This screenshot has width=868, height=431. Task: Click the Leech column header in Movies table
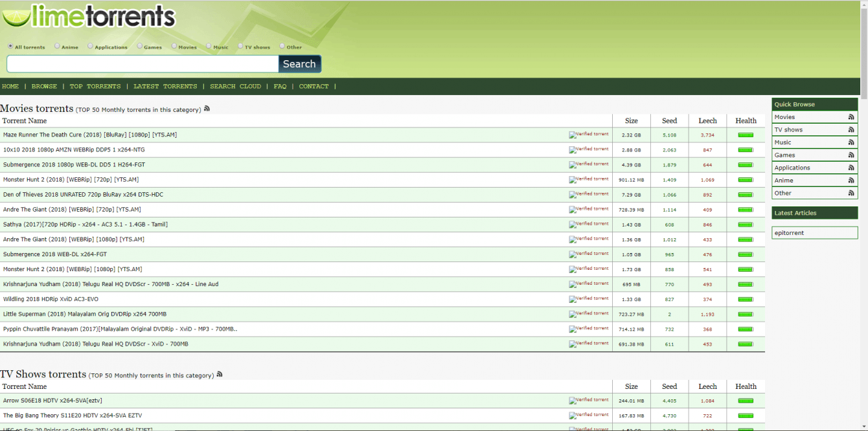click(x=707, y=120)
